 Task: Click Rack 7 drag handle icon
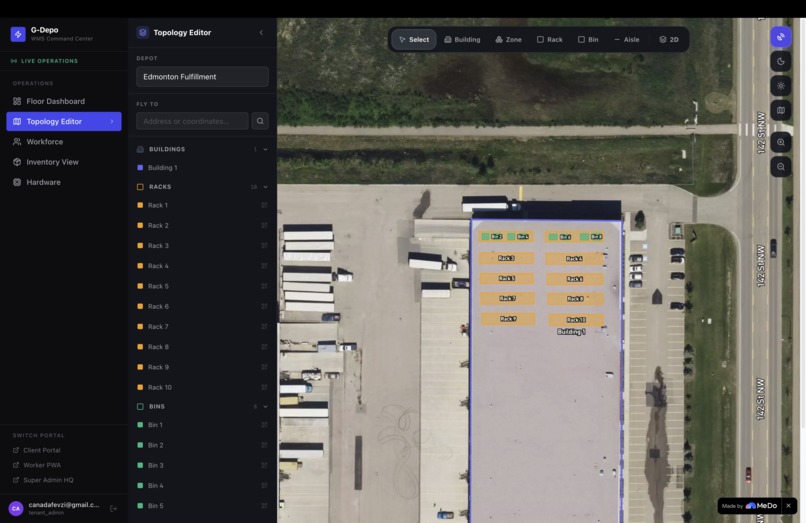coord(264,327)
